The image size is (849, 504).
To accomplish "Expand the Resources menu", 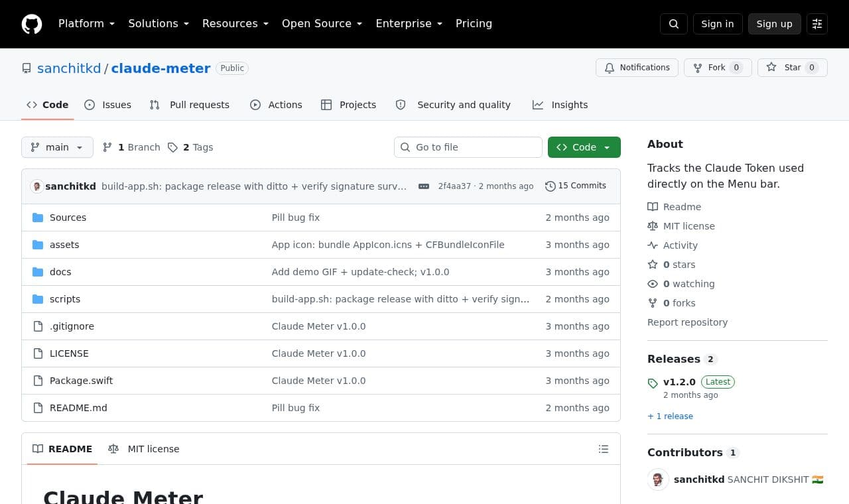I will point(235,24).
